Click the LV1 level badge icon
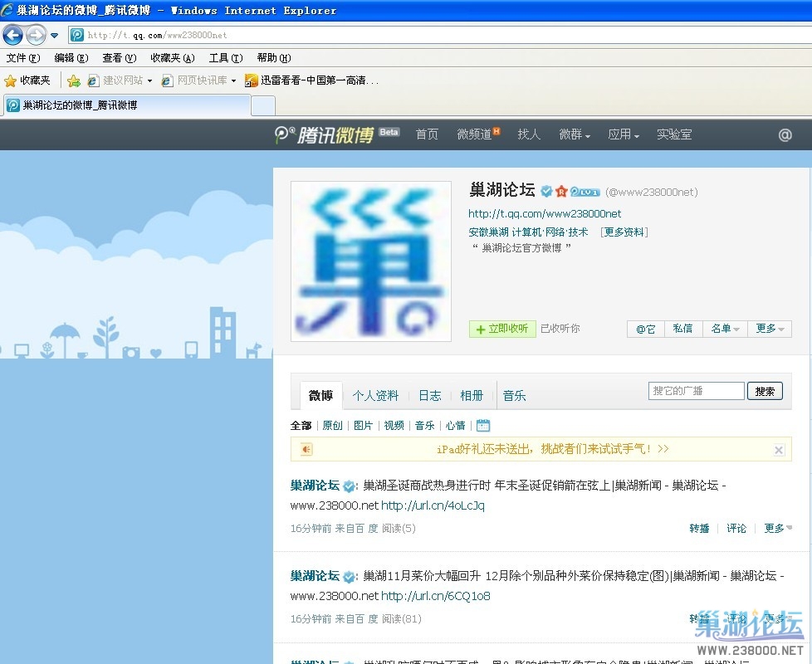Viewport: 812px width, 664px height. click(585, 192)
